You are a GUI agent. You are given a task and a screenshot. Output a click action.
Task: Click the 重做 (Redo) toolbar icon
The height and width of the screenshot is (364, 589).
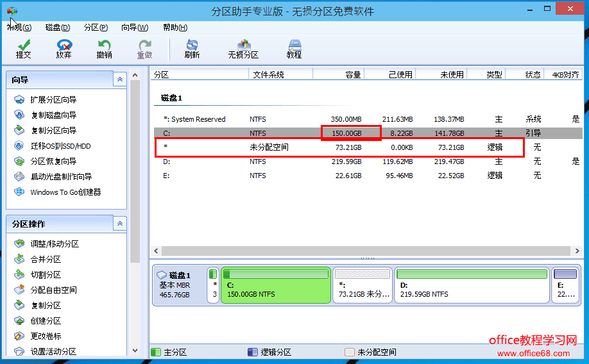(144, 49)
